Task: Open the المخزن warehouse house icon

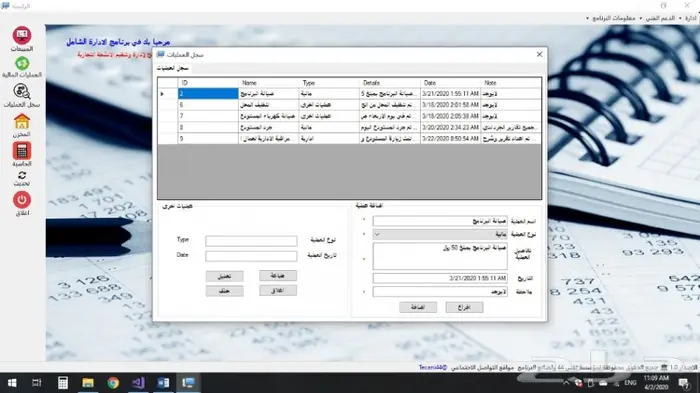Action: click(x=21, y=121)
